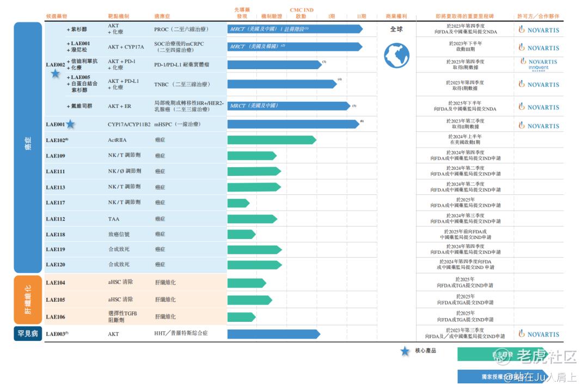The height and width of the screenshot is (391, 588).
Task: Click the +紫杉醇 combination label
Action: pyautogui.click(x=77, y=29)
